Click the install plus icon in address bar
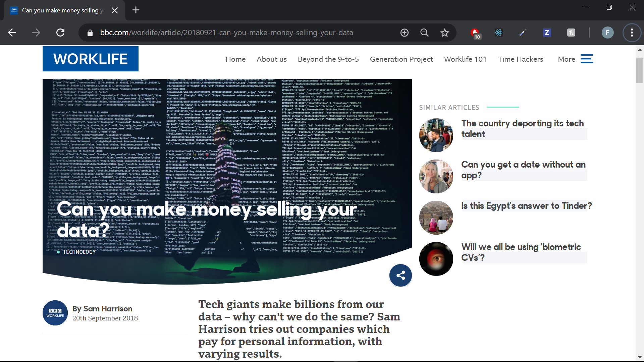 tap(404, 33)
